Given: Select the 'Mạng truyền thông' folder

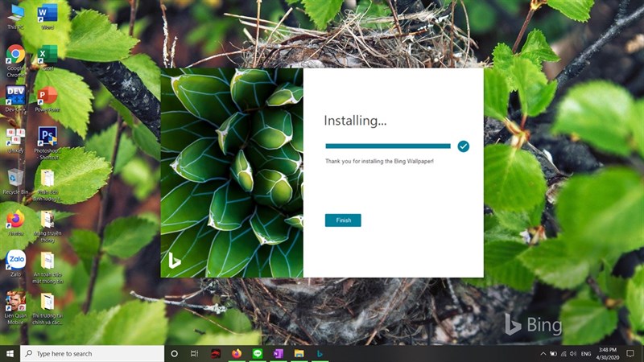Looking at the screenshot, I should 47,226.
